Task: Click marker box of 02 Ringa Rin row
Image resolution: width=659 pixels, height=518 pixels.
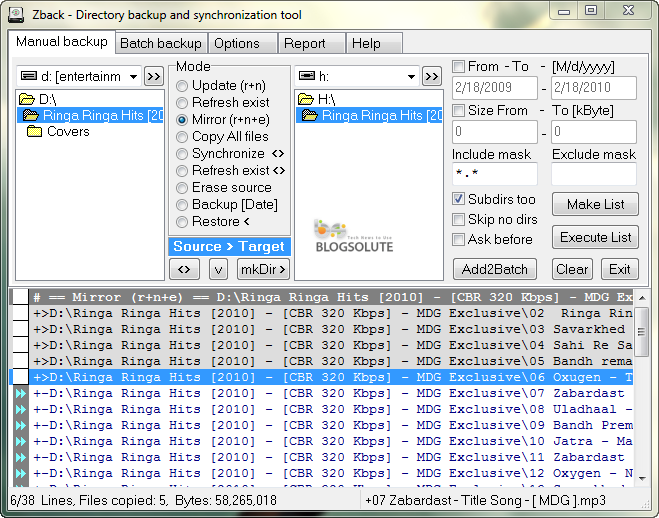Action: coord(20,313)
